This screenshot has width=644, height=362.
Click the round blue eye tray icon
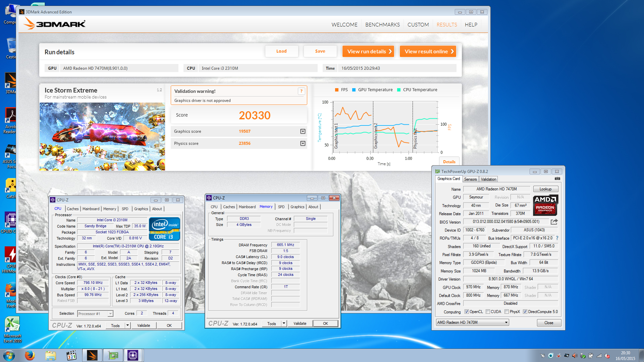[550, 356]
